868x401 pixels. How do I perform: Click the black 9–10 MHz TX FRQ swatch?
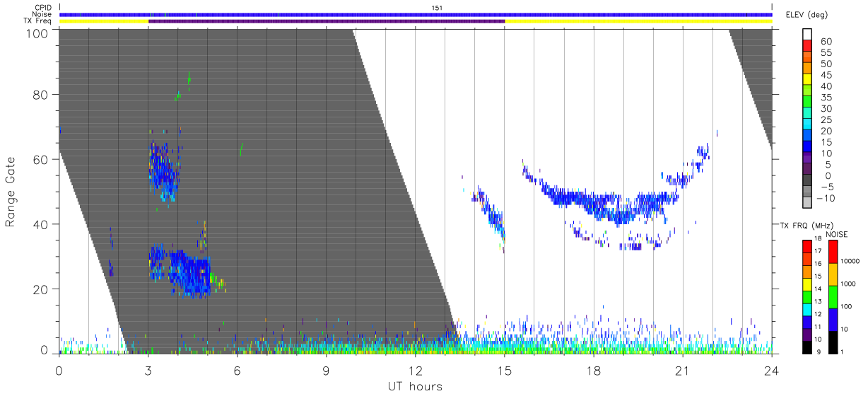807,347
